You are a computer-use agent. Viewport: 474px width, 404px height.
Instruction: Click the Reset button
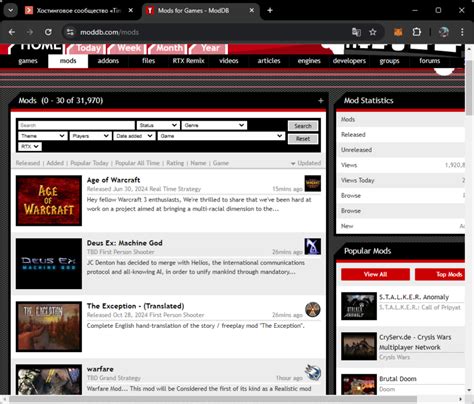(x=303, y=139)
